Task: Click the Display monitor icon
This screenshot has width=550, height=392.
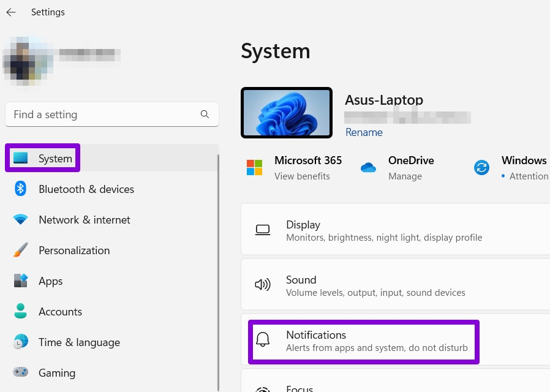Action: coord(262,229)
